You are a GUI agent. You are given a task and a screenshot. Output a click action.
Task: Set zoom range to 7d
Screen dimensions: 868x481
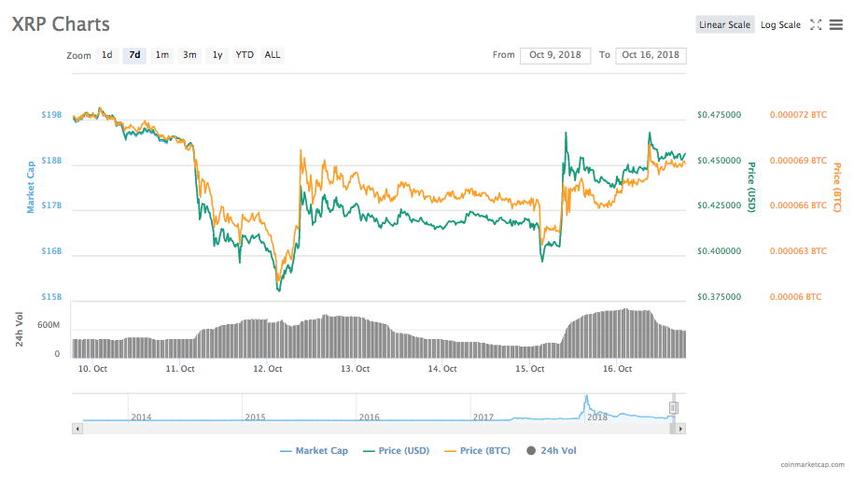click(x=134, y=55)
